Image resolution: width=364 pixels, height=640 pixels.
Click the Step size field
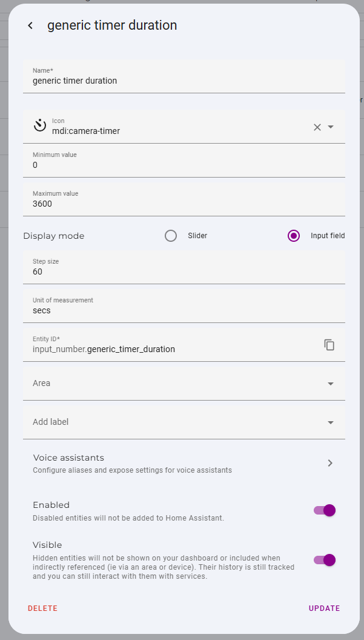click(x=184, y=271)
